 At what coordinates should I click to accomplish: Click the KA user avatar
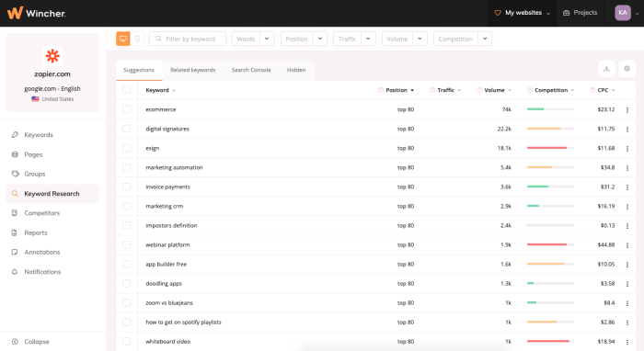click(x=623, y=13)
